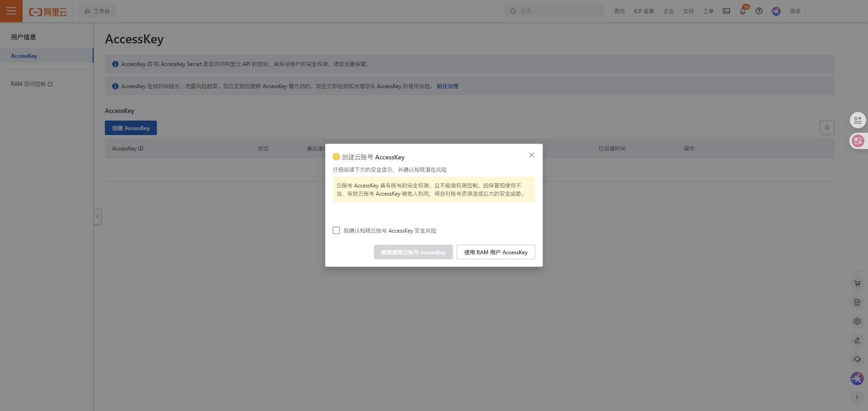The height and width of the screenshot is (411, 868).
Task: Open the settings gear in right sidebar
Action: 857,322
